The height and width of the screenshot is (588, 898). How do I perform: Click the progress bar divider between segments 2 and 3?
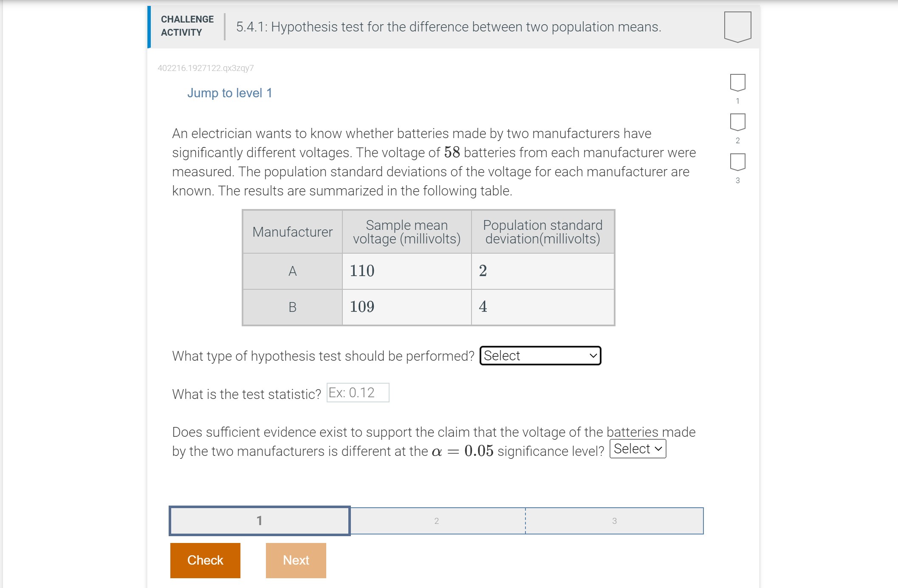(525, 520)
